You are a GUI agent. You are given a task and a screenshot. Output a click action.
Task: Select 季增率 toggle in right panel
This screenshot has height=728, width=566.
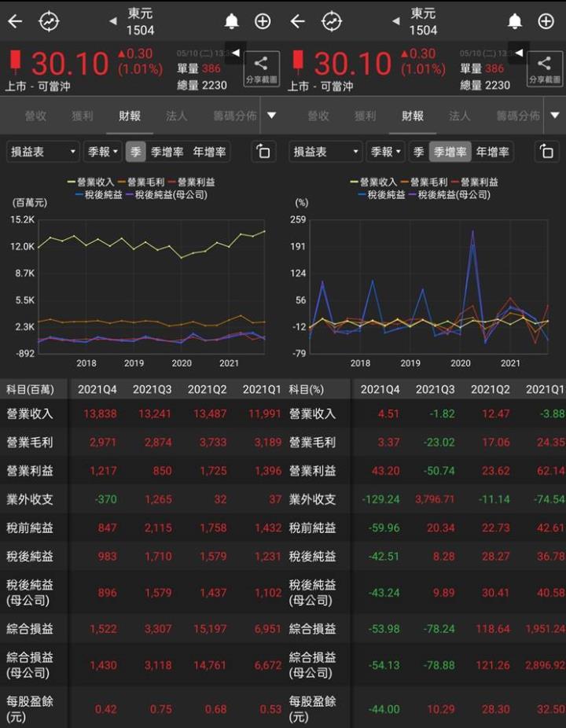click(x=450, y=152)
